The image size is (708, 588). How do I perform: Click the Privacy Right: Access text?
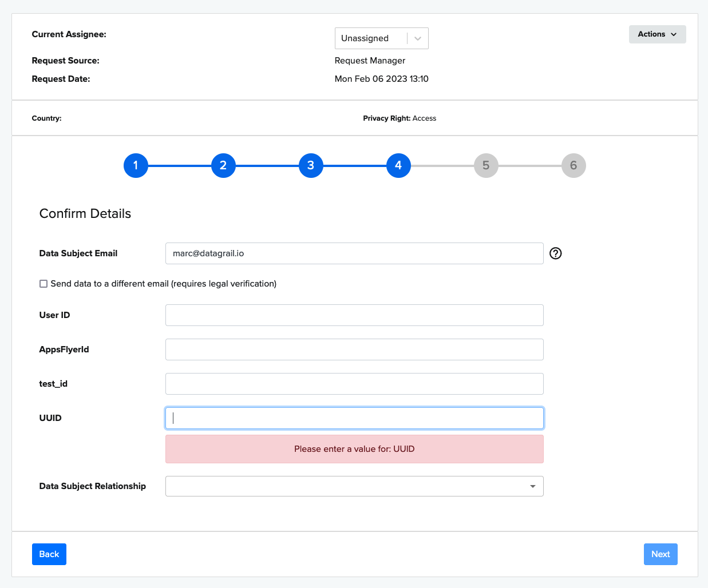point(400,118)
